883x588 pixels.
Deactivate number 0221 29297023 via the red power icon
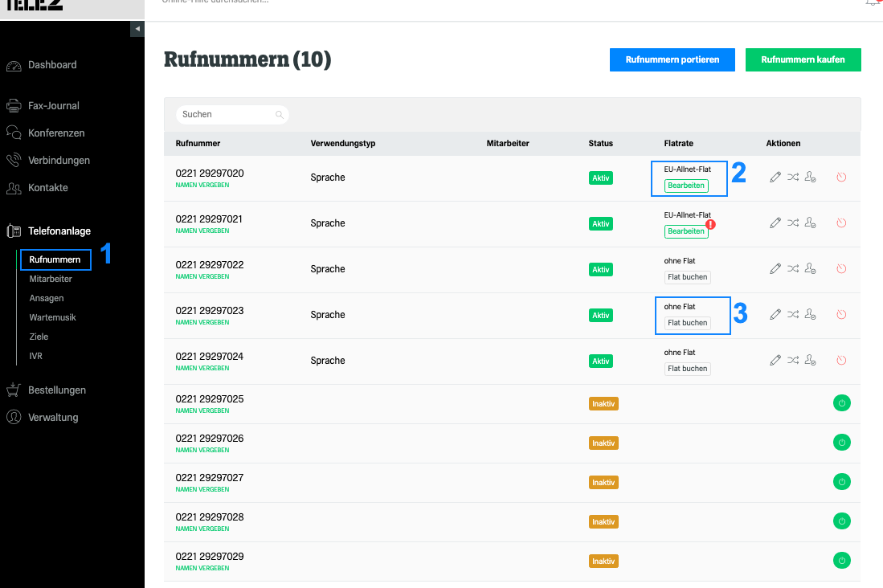point(841,314)
